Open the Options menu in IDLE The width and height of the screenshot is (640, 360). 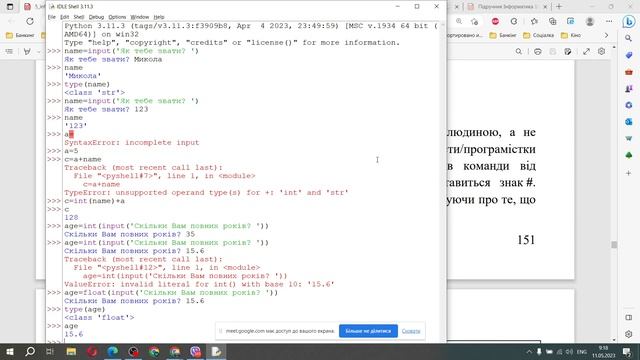(x=117, y=17)
